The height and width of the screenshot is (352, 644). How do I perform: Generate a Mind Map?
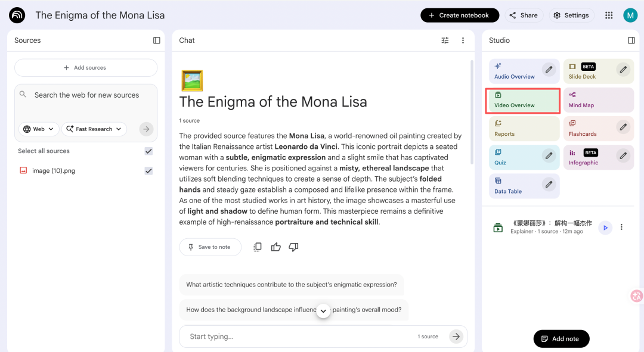[599, 100]
